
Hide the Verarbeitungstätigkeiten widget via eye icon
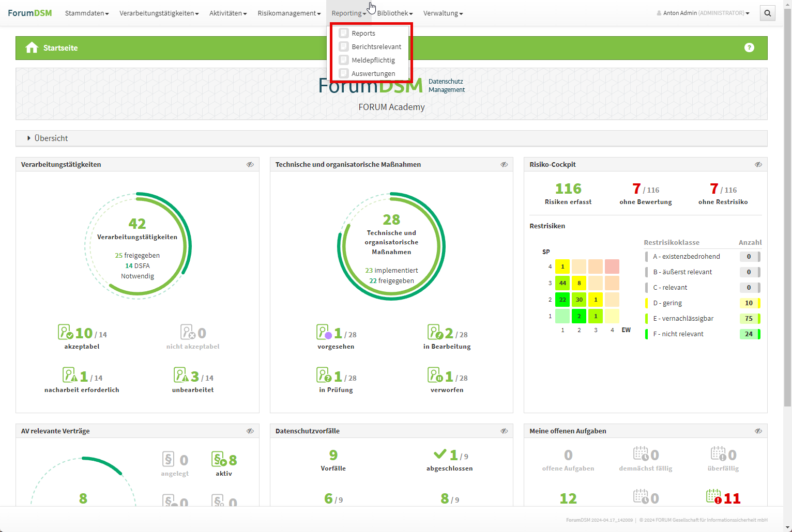tap(250, 165)
